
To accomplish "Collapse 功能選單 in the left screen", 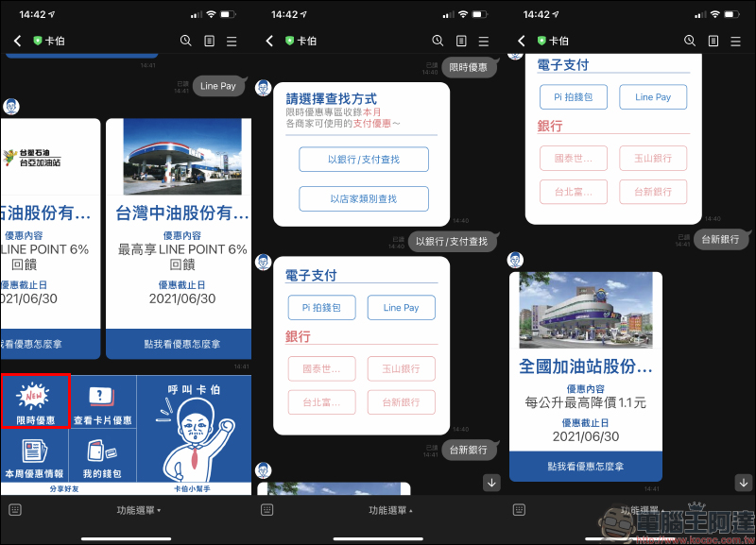I will (138, 510).
